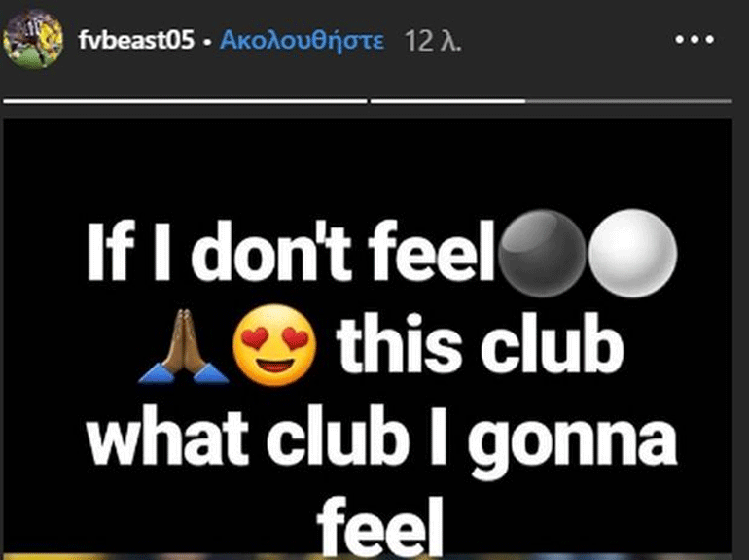Image resolution: width=749 pixels, height=560 pixels.
Task: Jump to the first completed story segment
Action: (x=186, y=101)
